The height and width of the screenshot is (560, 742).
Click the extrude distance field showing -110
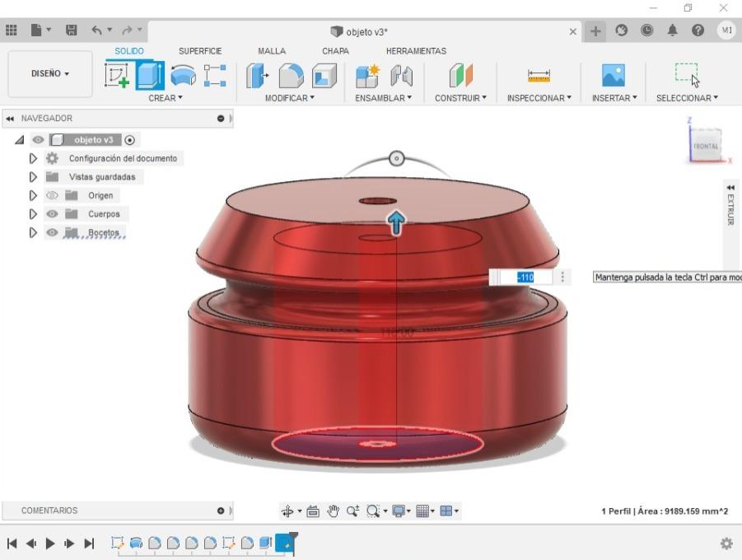coord(525,277)
